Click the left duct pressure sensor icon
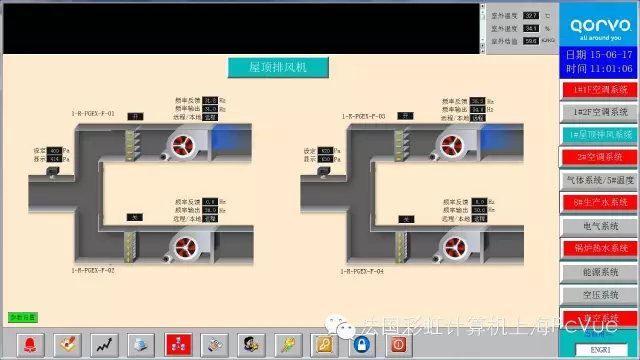The image size is (640, 360). click(53, 171)
